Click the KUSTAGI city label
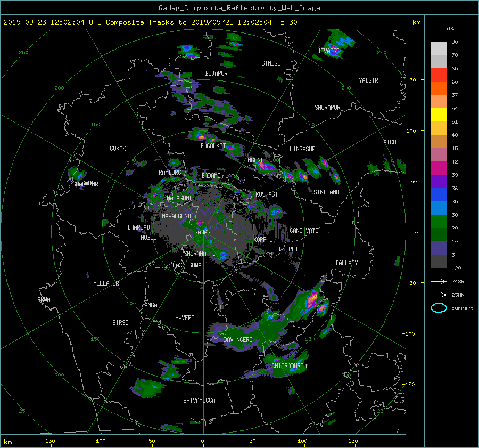Image resolution: width=479 pixels, height=448 pixels. 267,194
